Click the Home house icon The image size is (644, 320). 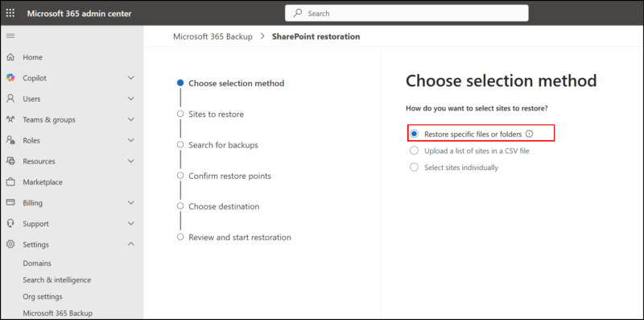[10, 57]
